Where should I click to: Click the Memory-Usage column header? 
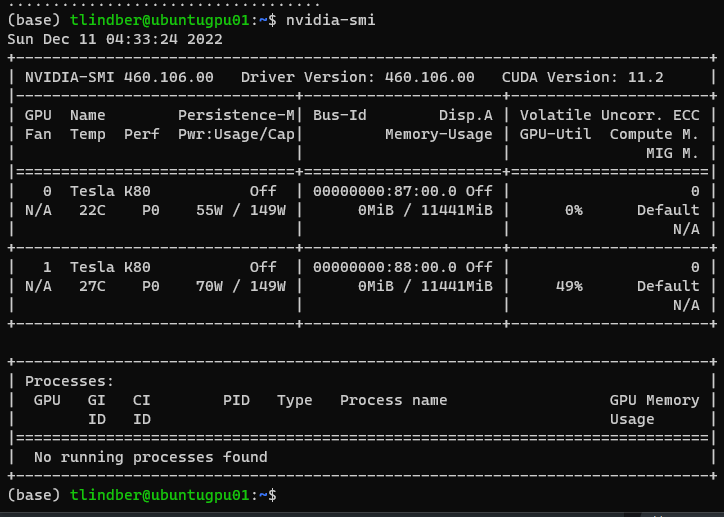(x=439, y=134)
